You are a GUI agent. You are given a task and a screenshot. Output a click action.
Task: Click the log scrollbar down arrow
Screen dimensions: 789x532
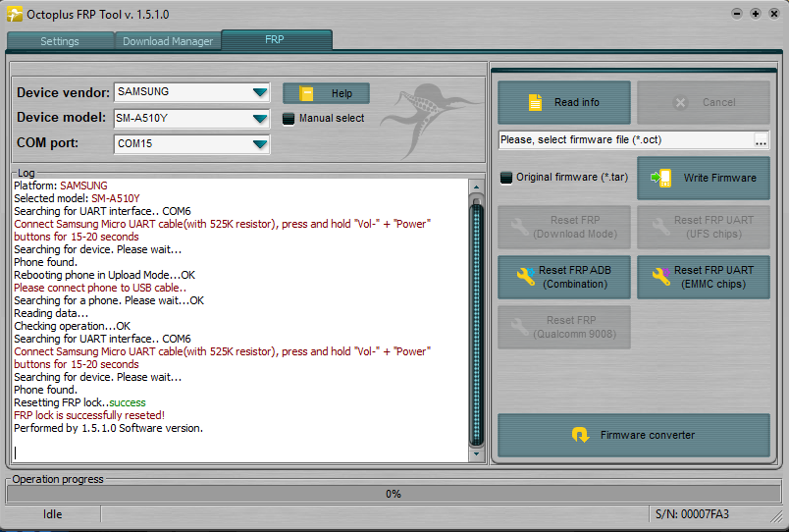pos(476,454)
